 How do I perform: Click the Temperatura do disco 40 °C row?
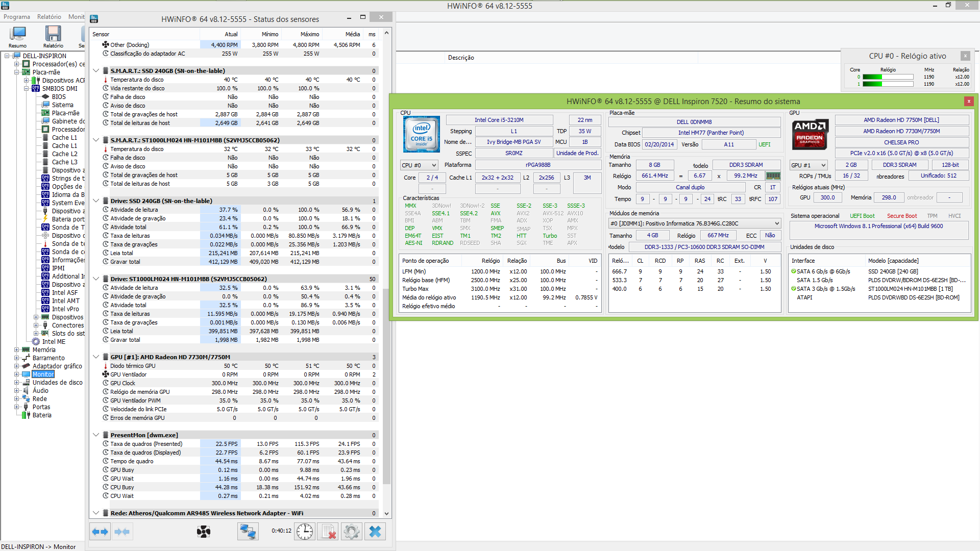(234, 80)
